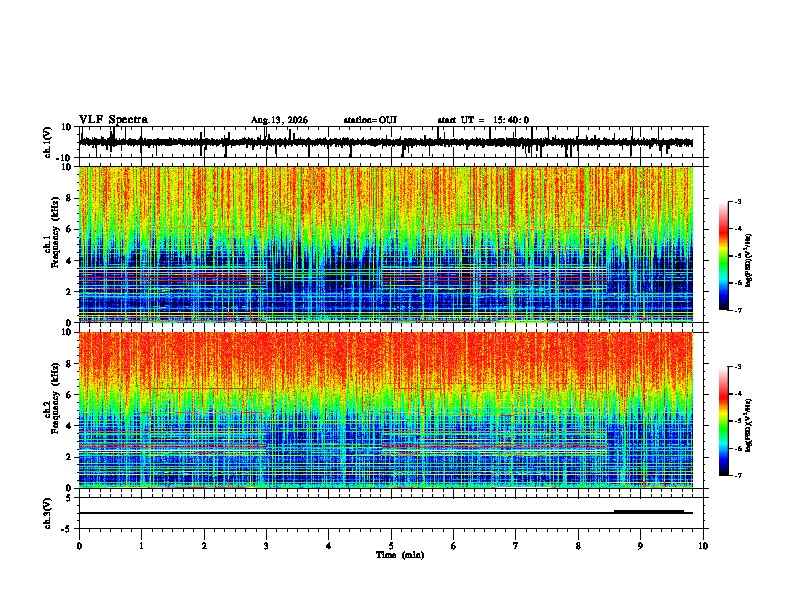
Task: Click the "8" kHz tick of ch.1 spectrogram
Action: pos(69,198)
